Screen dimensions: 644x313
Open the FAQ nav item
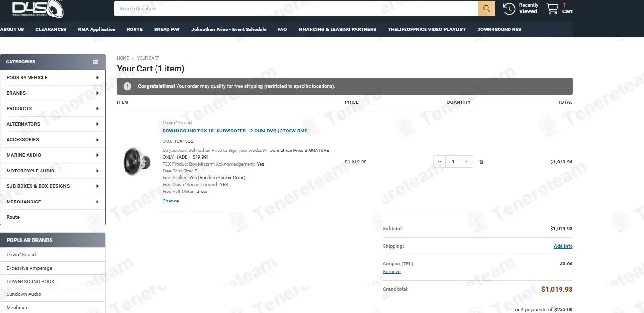click(x=282, y=30)
